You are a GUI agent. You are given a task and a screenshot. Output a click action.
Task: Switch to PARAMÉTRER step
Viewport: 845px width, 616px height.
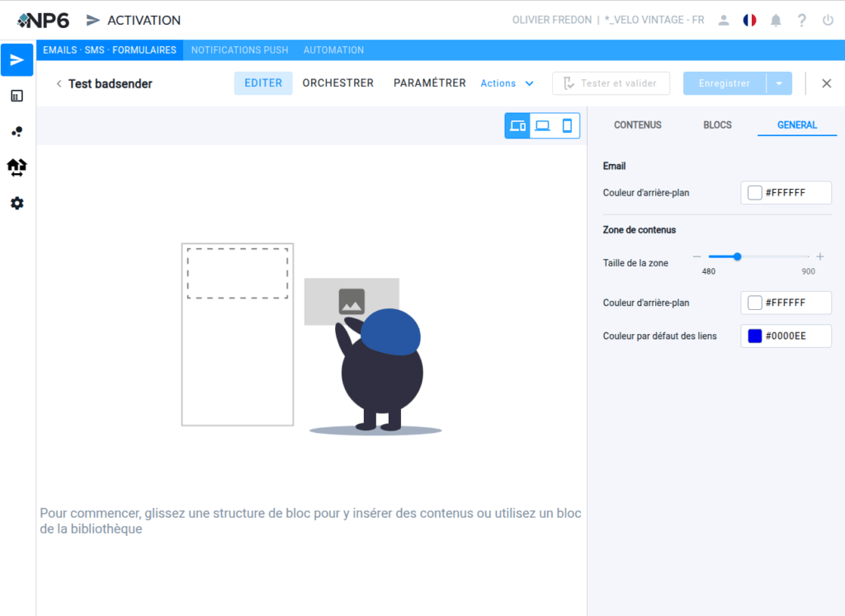tap(429, 83)
